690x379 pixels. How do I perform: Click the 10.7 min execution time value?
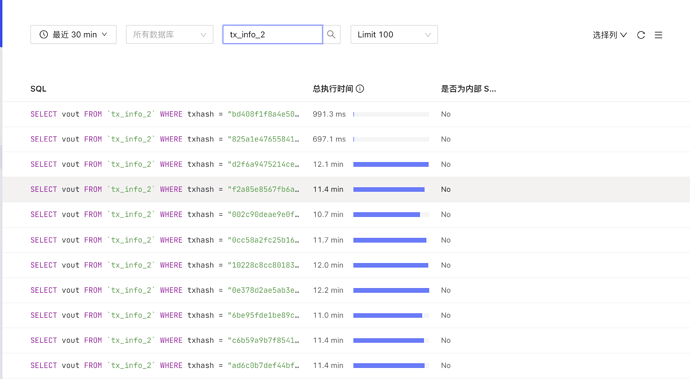click(x=328, y=214)
